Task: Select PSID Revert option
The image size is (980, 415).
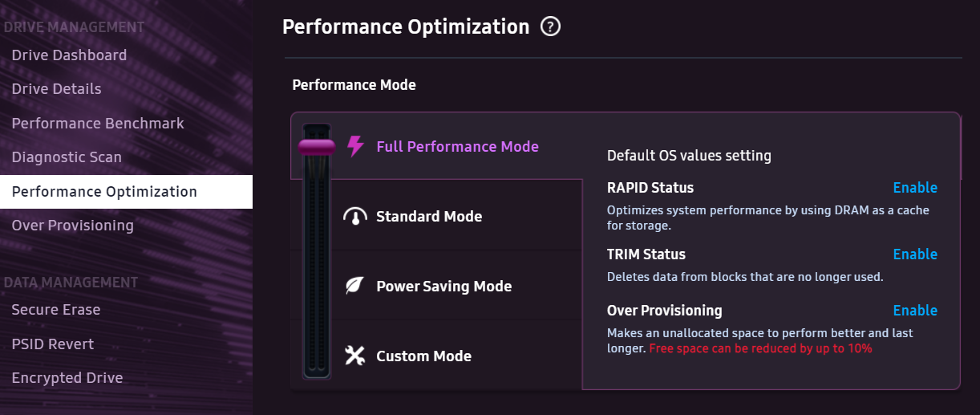Action: tap(53, 344)
